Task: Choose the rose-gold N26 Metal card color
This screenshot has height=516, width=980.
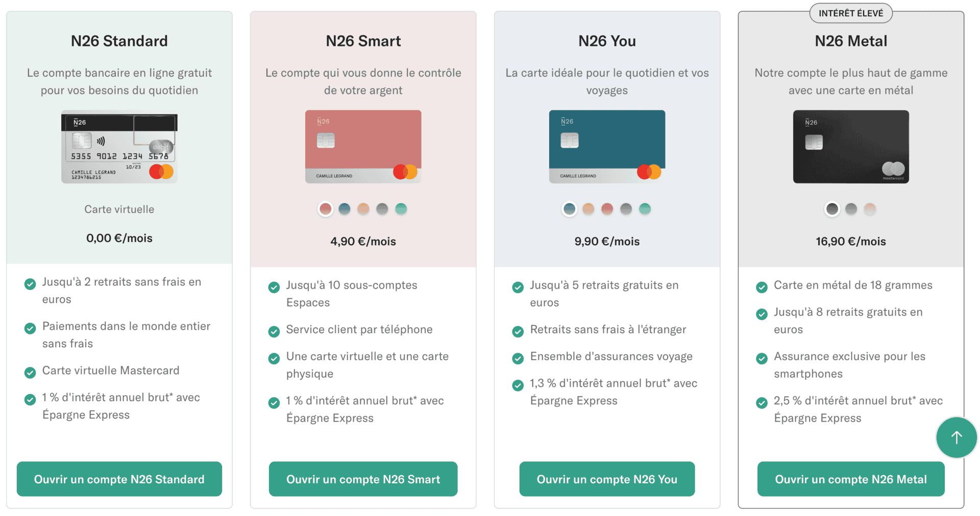Action: (x=870, y=209)
